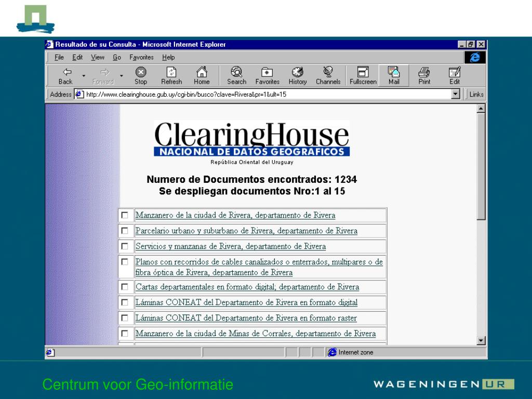The image size is (532, 399).
Task: Click the Wageningen UR logo
Action: coord(444,384)
